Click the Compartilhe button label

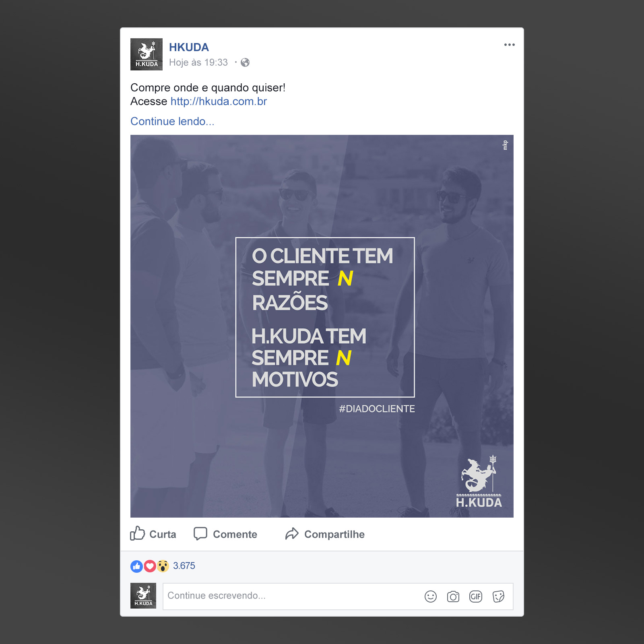(x=334, y=535)
